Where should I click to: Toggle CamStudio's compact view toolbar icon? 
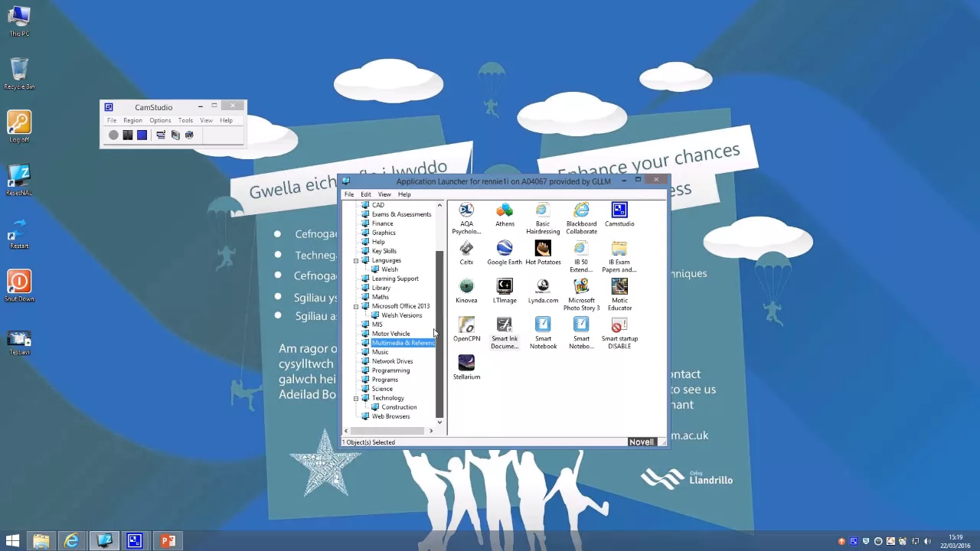click(161, 135)
